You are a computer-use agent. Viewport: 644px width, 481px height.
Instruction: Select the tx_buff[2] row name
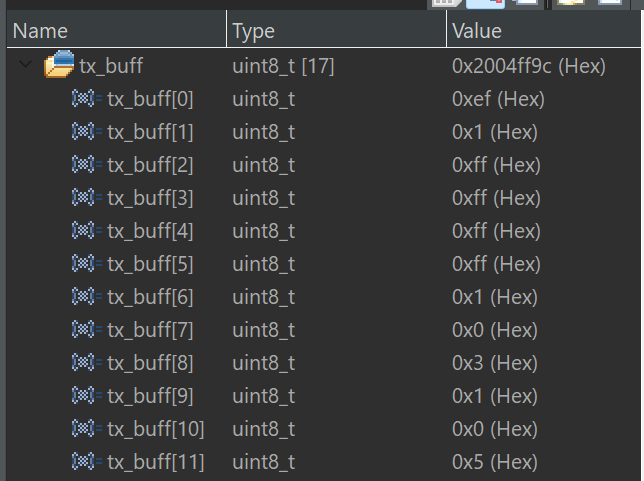pos(150,165)
